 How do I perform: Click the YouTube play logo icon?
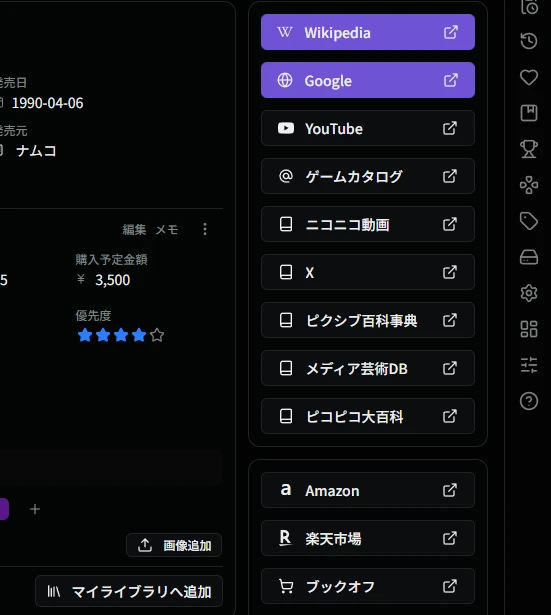coord(286,128)
